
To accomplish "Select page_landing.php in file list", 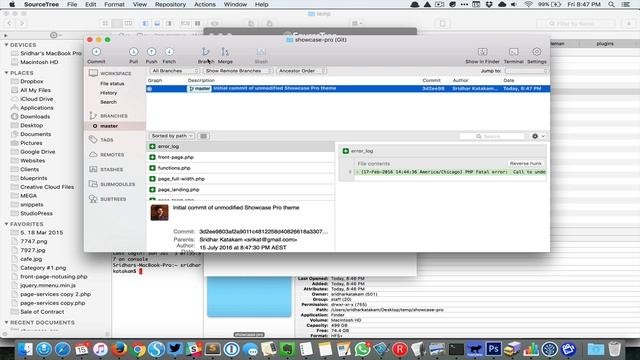I will pos(240,190).
